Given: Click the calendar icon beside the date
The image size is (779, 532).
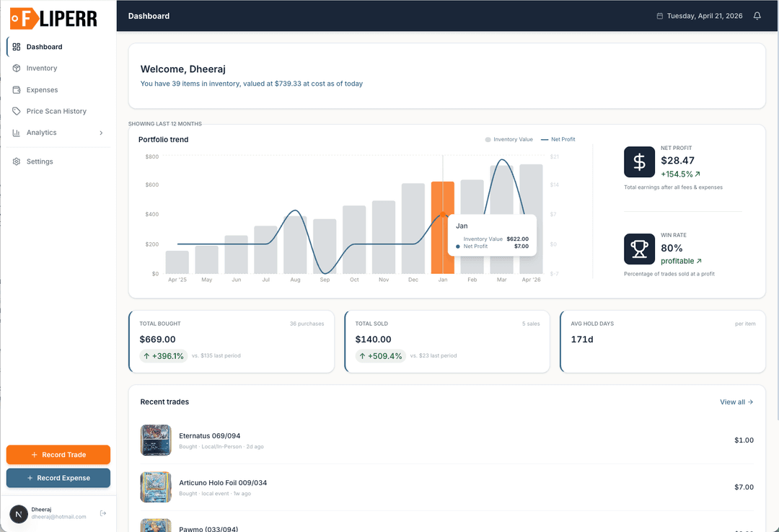Looking at the screenshot, I should 660,16.
